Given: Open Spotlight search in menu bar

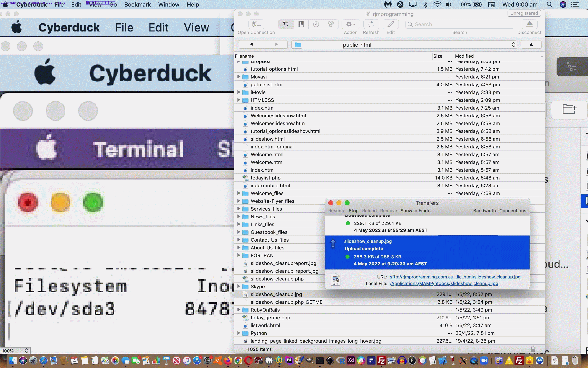Looking at the screenshot, I should 549,4.
